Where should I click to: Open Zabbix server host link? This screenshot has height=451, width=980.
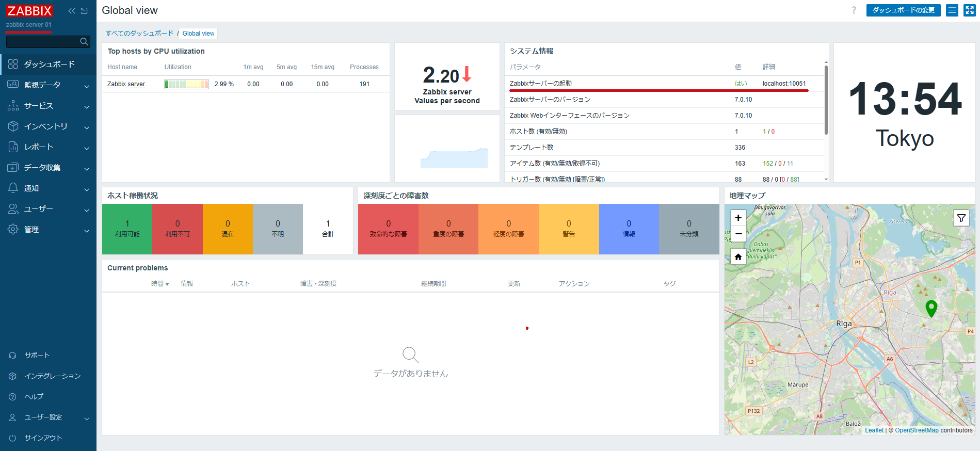click(x=126, y=84)
